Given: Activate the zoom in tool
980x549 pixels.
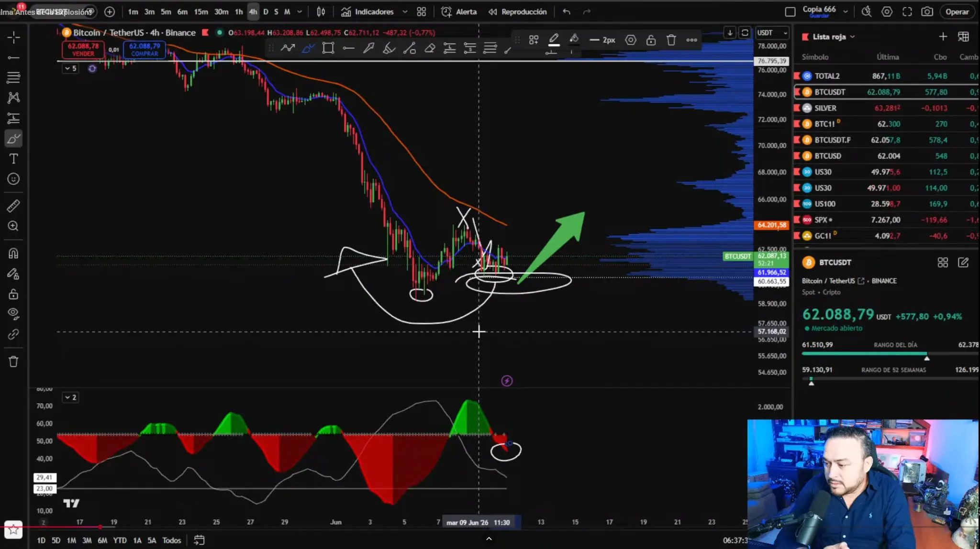Looking at the screenshot, I should tap(13, 226).
